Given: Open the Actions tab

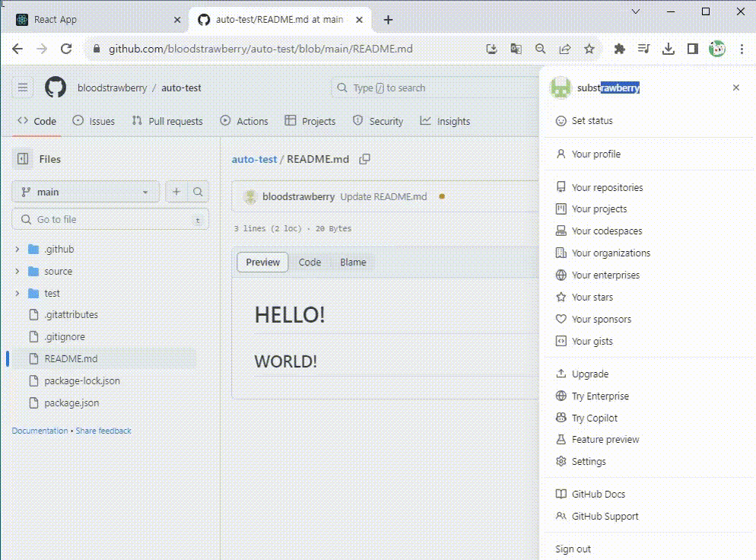Looking at the screenshot, I should pos(244,121).
